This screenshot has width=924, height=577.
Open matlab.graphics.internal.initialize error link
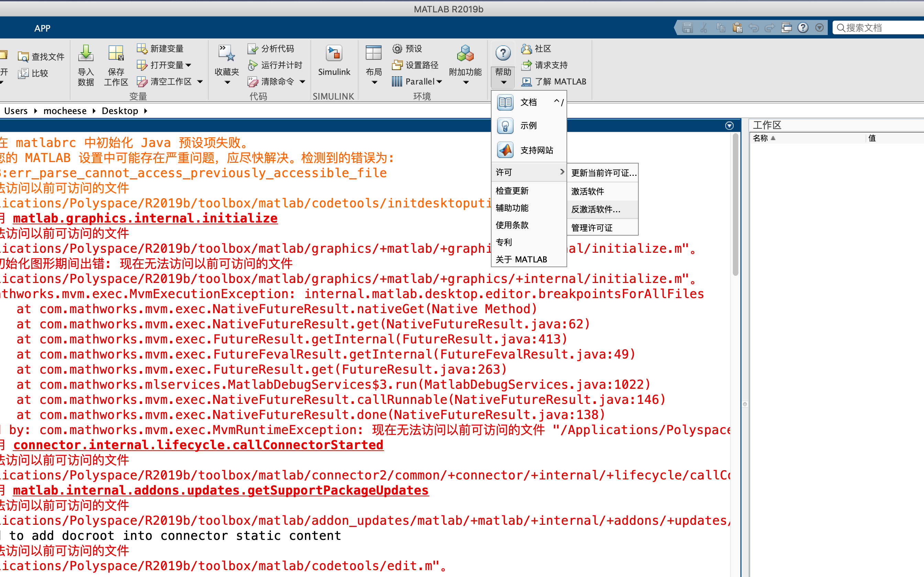pyautogui.click(x=145, y=218)
